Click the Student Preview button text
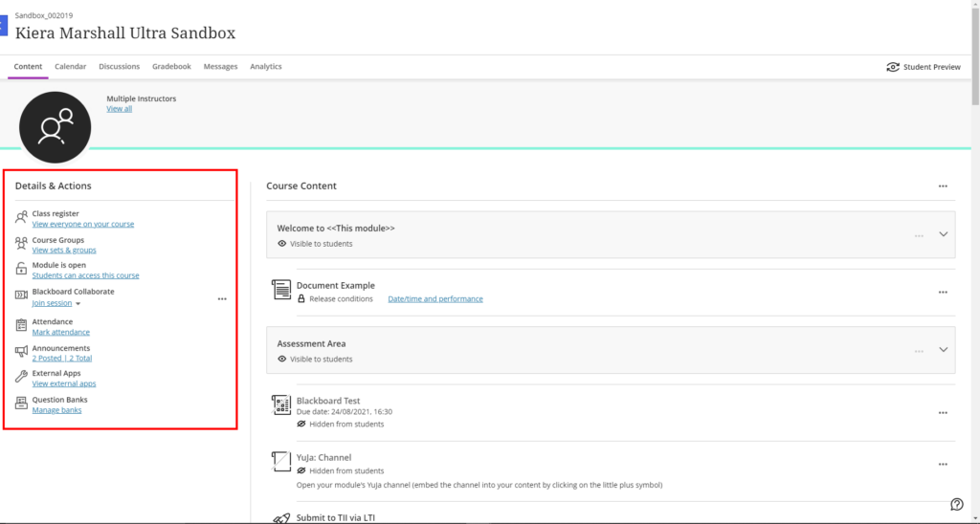 coord(932,67)
